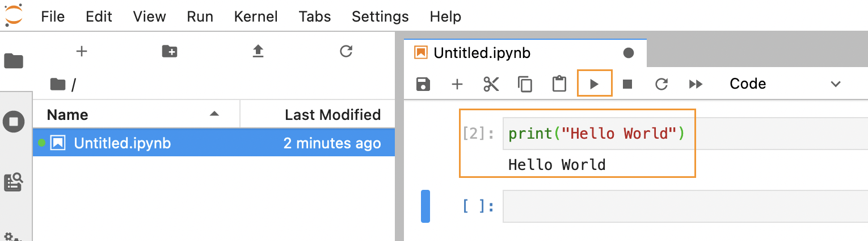Interrupt the kernel with the stop icon
Viewport: 868px width, 241px height.
627,84
